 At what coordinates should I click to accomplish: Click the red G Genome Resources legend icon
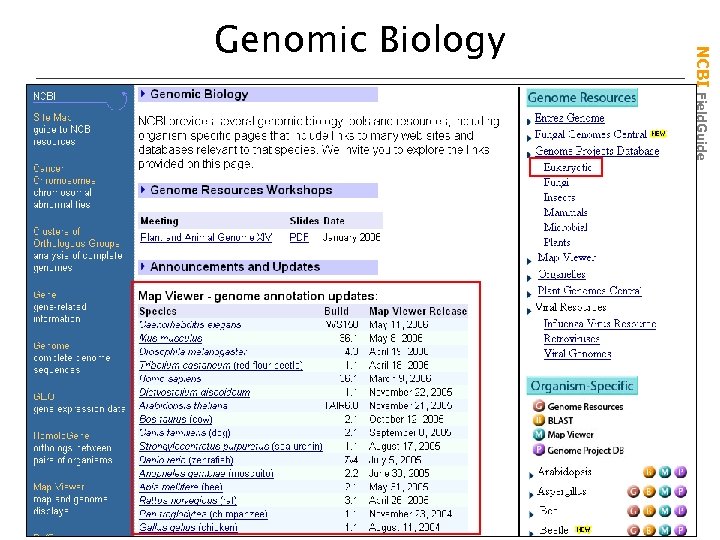pyautogui.click(x=539, y=406)
